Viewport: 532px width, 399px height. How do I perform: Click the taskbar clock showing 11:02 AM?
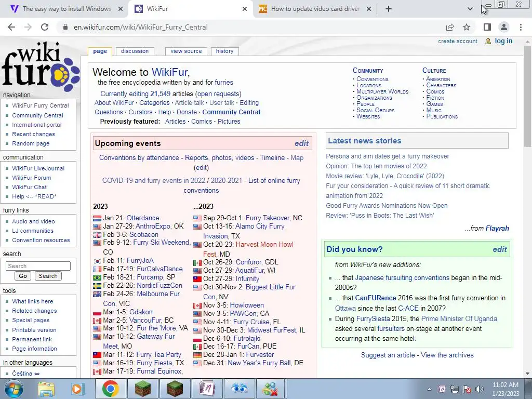point(506,389)
